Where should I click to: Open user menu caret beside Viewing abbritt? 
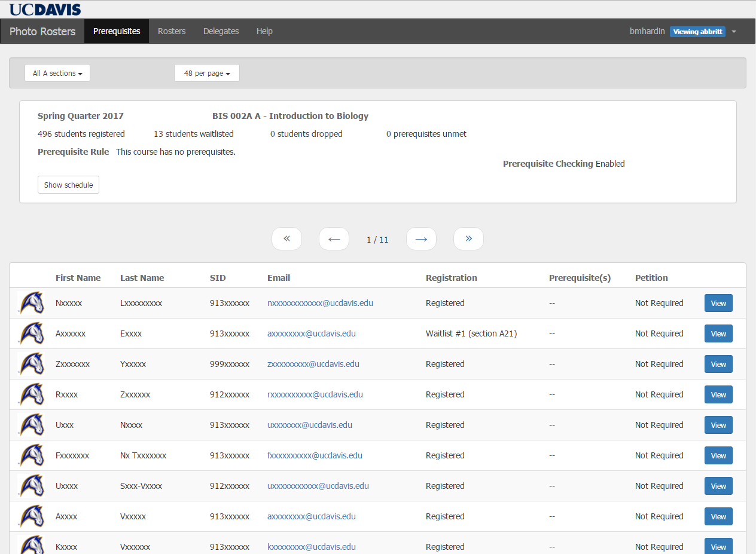pyautogui.click(x=734, y=32)
